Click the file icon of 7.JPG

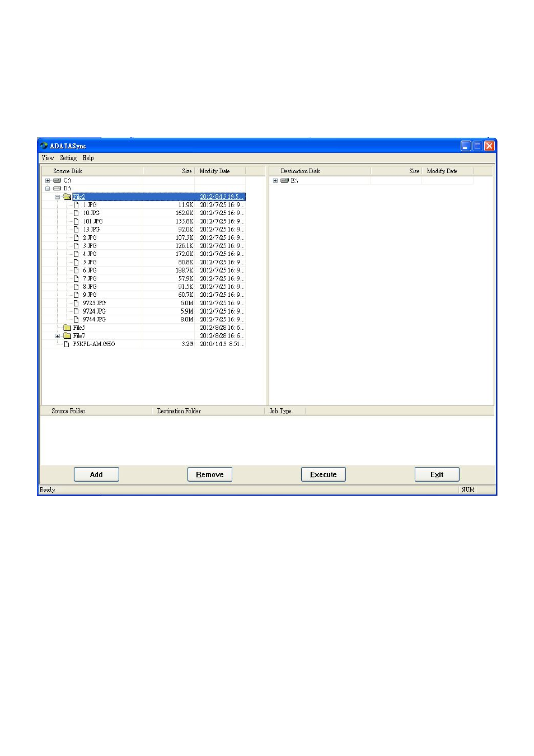click(x=76, y=278)
